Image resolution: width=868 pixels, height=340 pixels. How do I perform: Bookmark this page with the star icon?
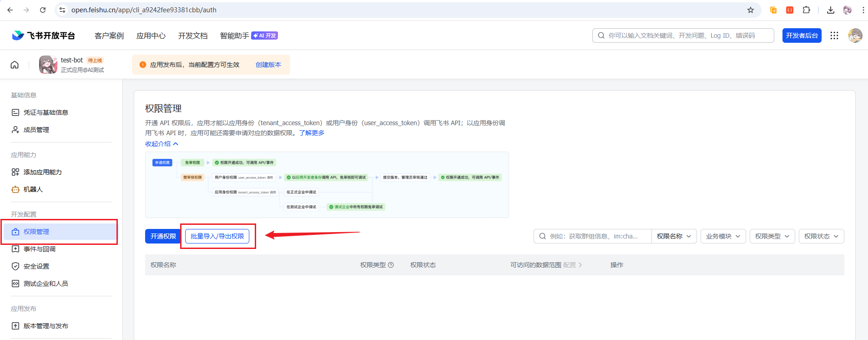pyautogui.click(x=750, y=10)
